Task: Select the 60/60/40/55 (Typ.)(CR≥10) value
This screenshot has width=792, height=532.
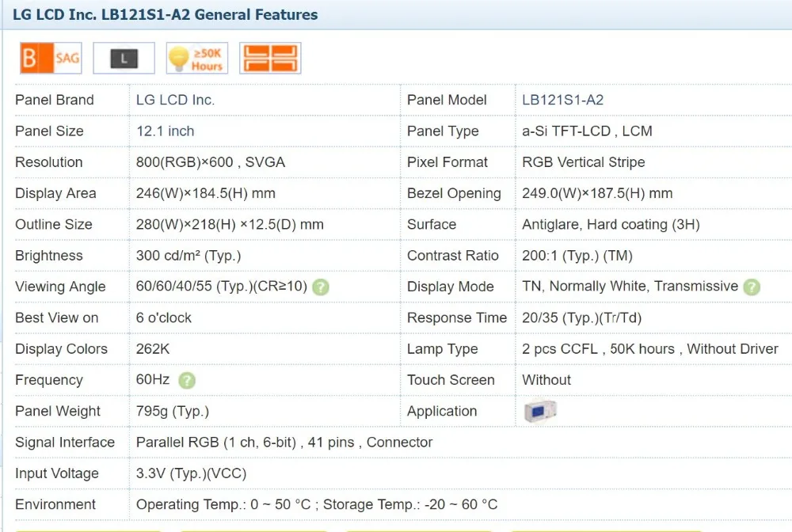Action: (x=222, y=287)
